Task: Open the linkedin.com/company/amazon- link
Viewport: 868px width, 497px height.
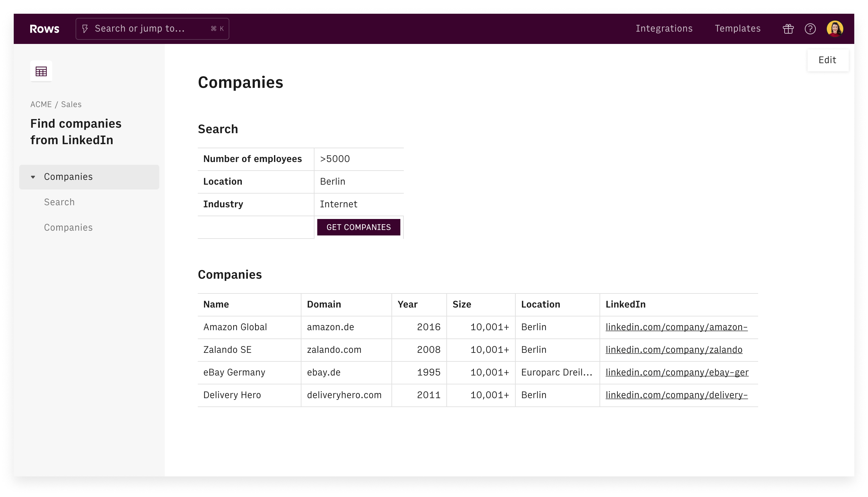Action: [676, 327]
